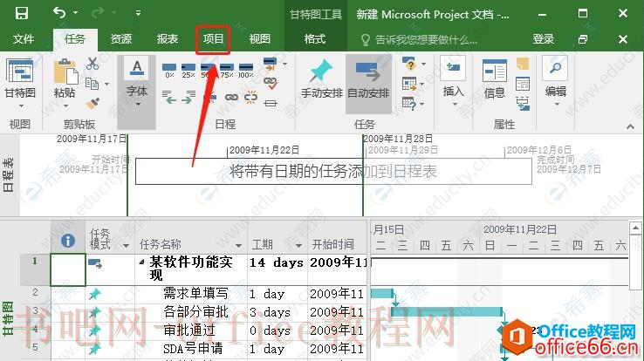Select the 审批通过 task name cell
The width and height of the screenshot is (644, 361).
(x=191, y=330)
